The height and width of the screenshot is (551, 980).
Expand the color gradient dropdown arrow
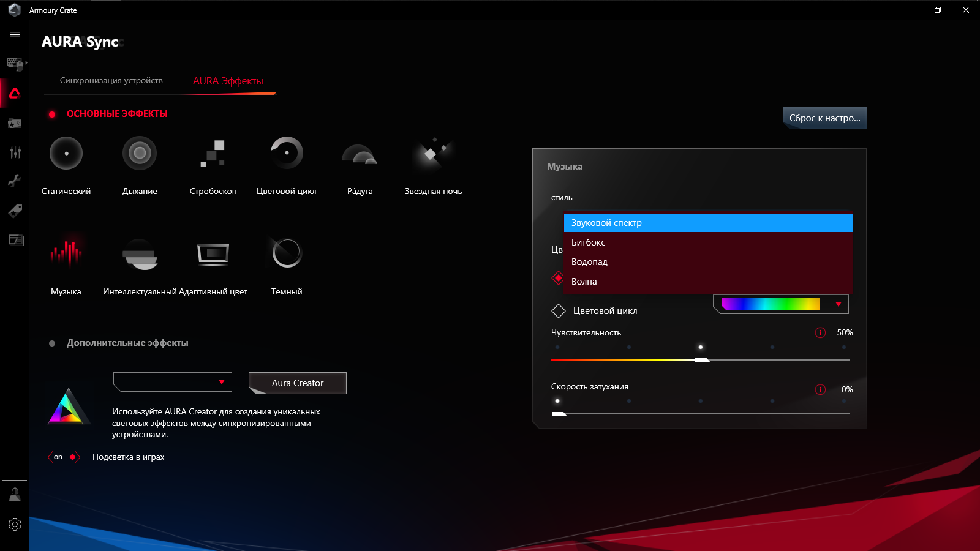pyautogui.click(x=839, y=304)
